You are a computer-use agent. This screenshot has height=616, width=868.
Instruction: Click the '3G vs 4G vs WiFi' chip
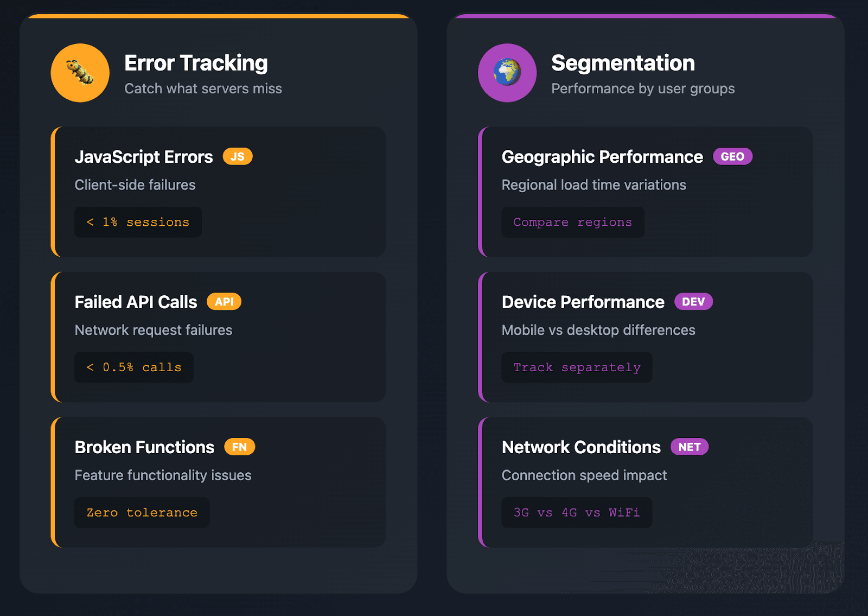[x=577, y=512]
